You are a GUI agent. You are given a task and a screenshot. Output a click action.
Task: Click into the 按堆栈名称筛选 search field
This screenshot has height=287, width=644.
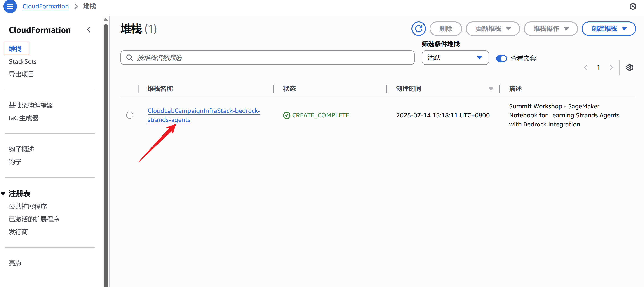(268, 58)
